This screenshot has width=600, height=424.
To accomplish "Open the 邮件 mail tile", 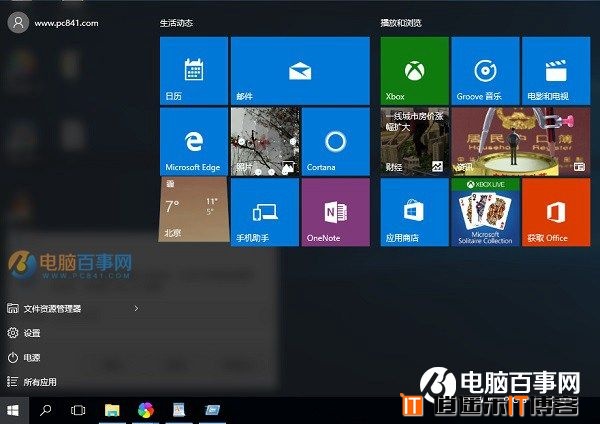I will click(x=300, y=71).
